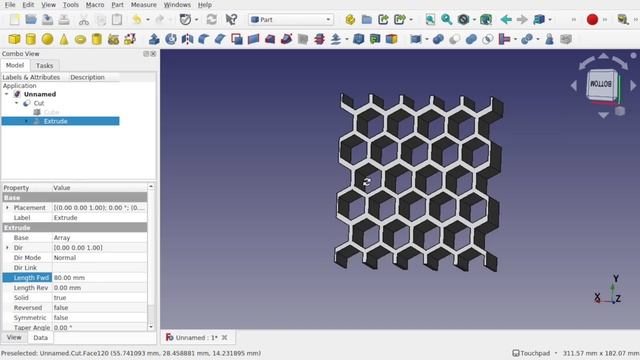Open the Compound tools dropdown arrow
640x360 pixels.
(x=427, y=39)
